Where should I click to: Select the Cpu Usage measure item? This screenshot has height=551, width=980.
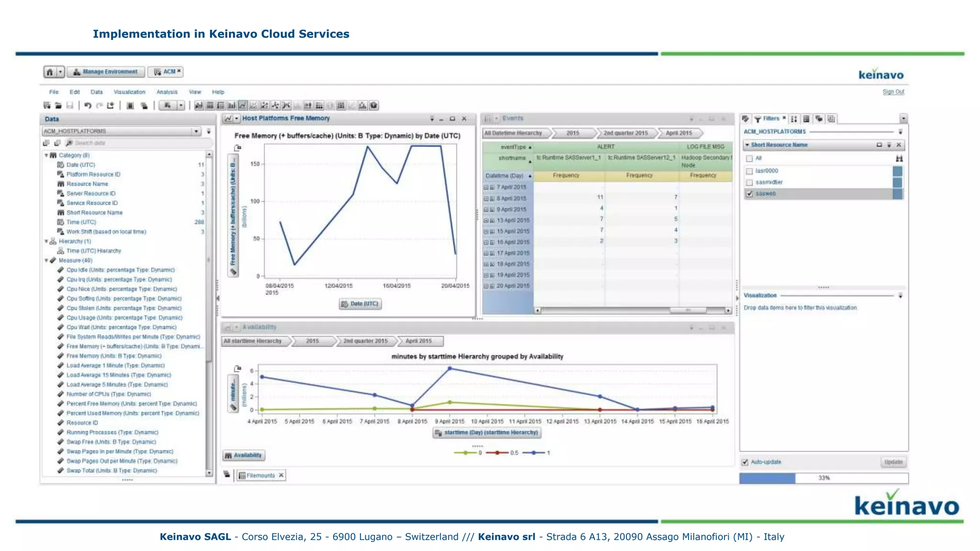(124, 318)
